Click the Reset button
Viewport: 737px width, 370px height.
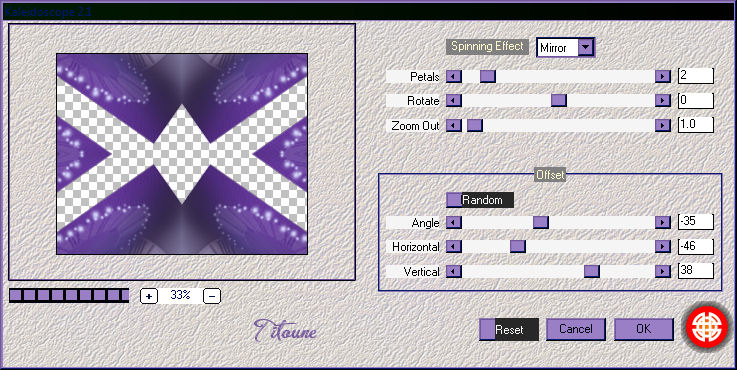[509, 330]
